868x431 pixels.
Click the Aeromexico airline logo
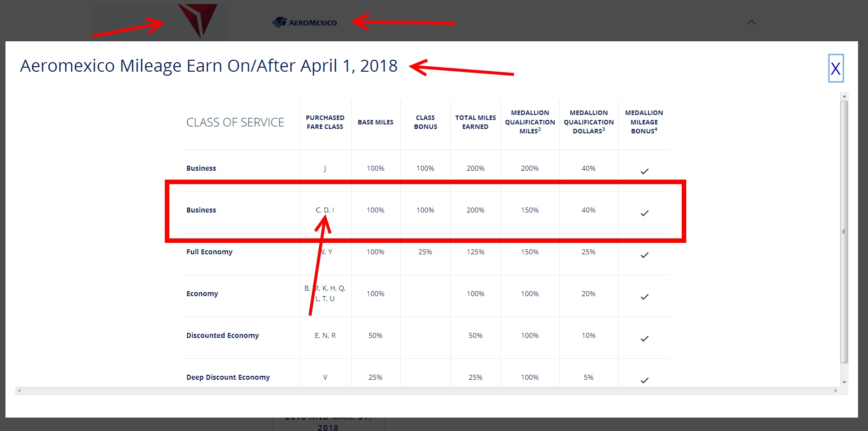coord(305,22)
